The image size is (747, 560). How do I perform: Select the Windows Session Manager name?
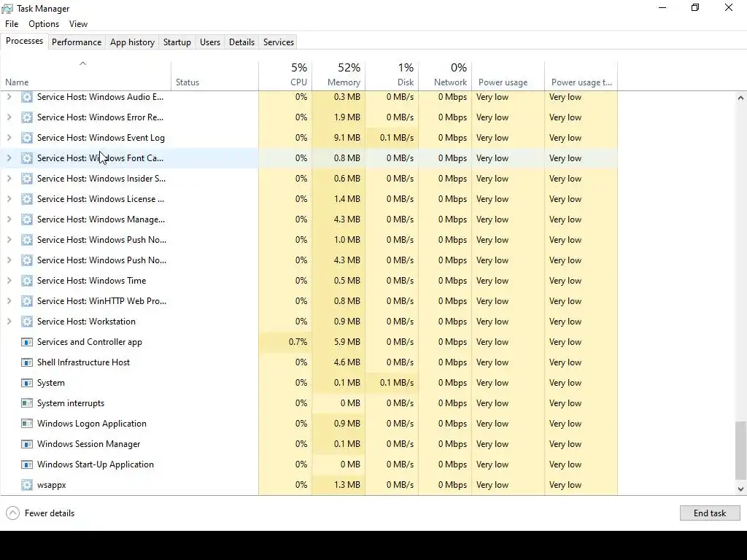pyautogui.click(x=88, y=444)
